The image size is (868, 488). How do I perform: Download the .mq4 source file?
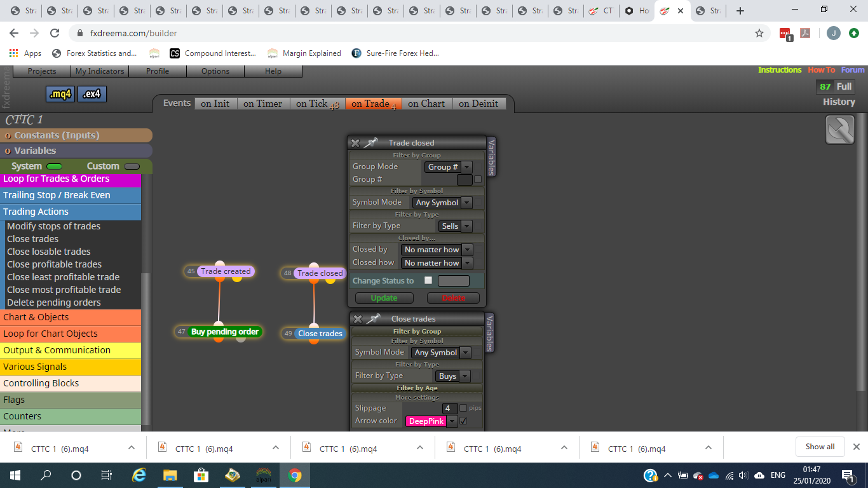[60, 94]
